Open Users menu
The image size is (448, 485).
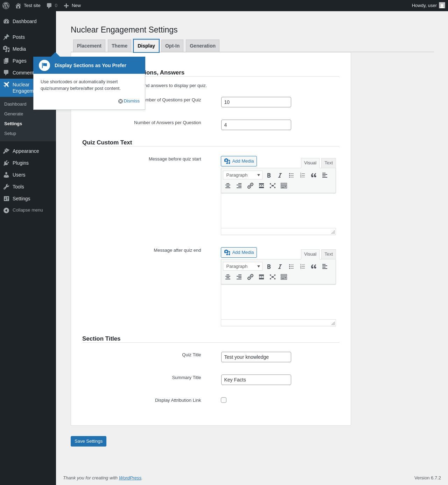[28, 175]
